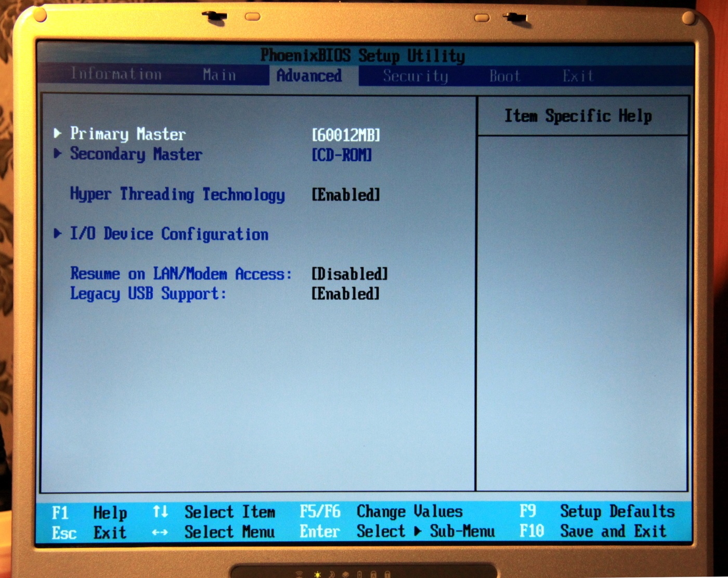This screenshot has height=578, width=728.
Task: Toggle Resume on LAN/Modem Access [Disabled] value
Action: 350,274
